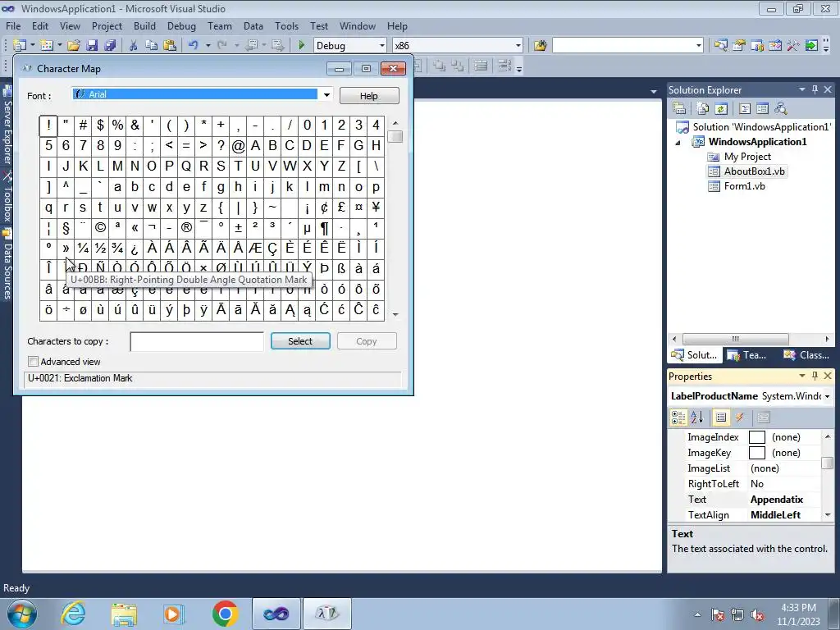The image size is (840, 630).
Task: Toggle the Advanced view checkbox
Action: (x=33, y=362)
